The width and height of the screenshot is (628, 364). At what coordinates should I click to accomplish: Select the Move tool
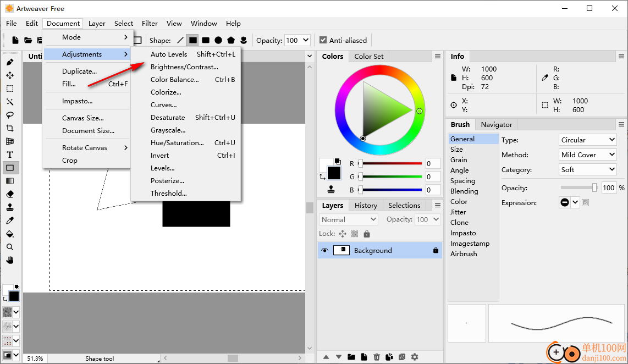coord(10,75)
